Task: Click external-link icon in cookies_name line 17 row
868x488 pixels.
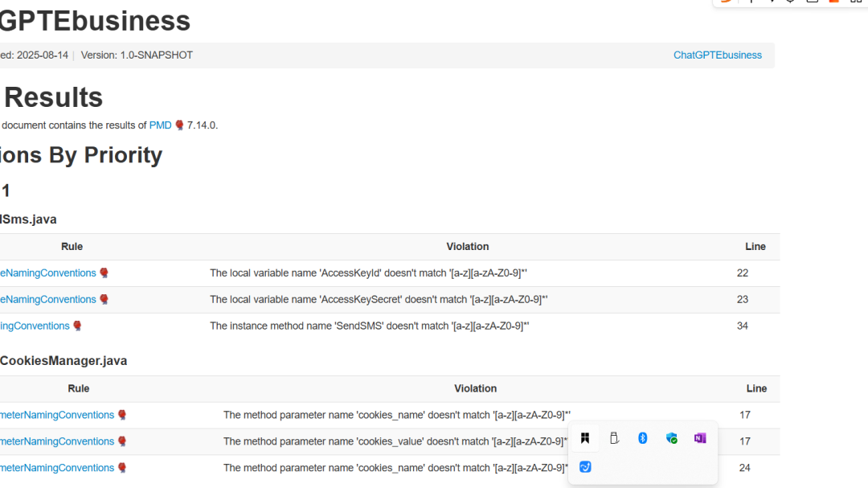Action: (x=122, y=415)
